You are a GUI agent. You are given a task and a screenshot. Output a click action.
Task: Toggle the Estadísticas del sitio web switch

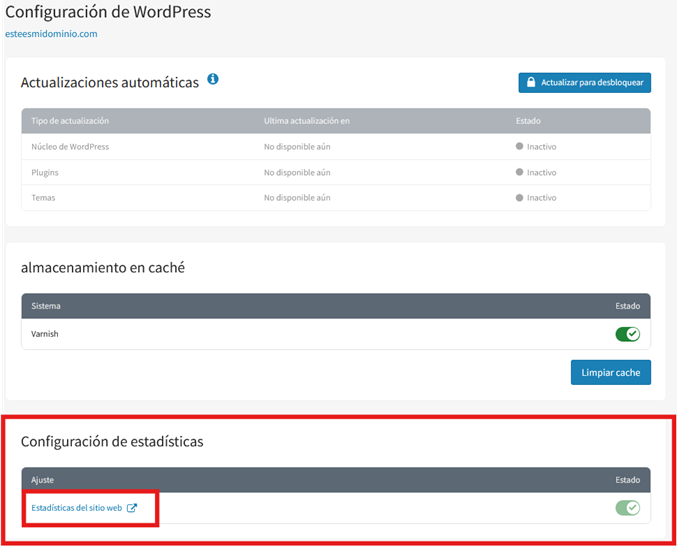(x=627, y=508)
